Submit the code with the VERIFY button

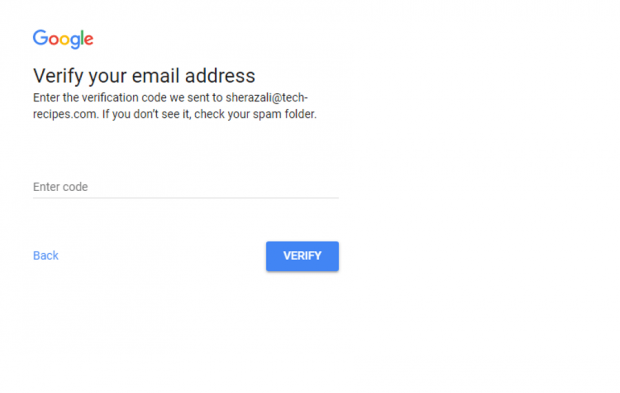(x=302, y=256)
